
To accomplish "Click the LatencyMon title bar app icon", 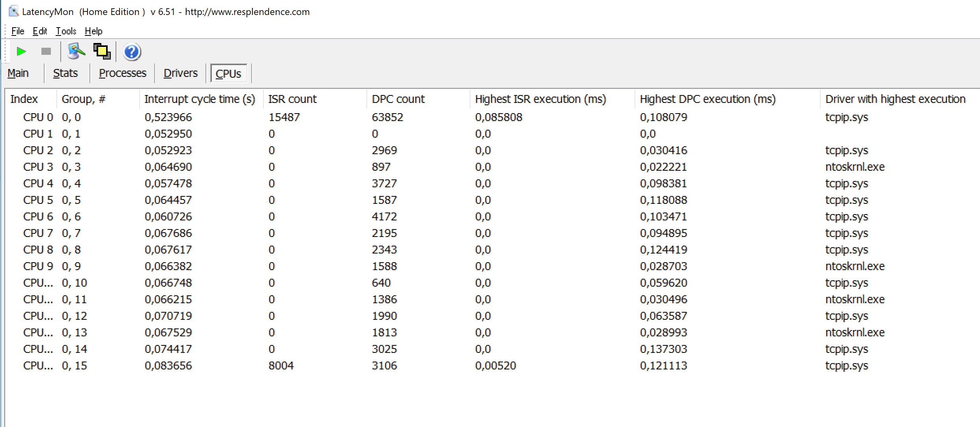I will (14, 11).
